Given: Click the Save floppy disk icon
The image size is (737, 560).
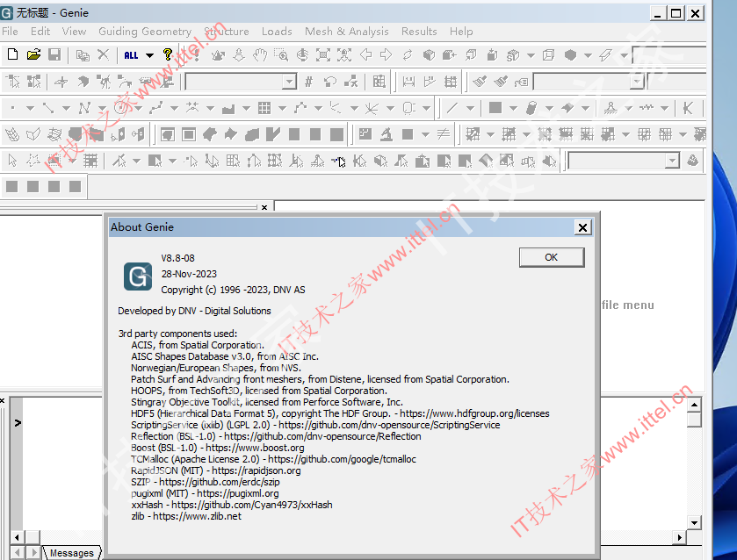Looking at the screenshot, I should [54, 54].
